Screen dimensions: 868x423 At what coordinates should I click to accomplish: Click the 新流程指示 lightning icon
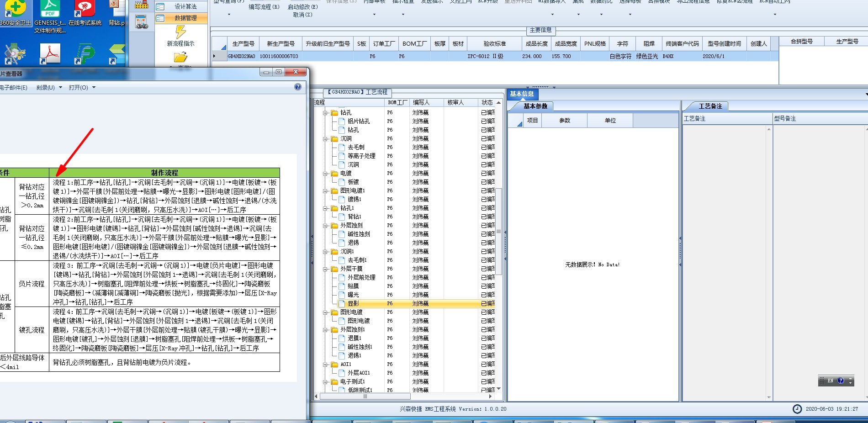tap(181, 32)
